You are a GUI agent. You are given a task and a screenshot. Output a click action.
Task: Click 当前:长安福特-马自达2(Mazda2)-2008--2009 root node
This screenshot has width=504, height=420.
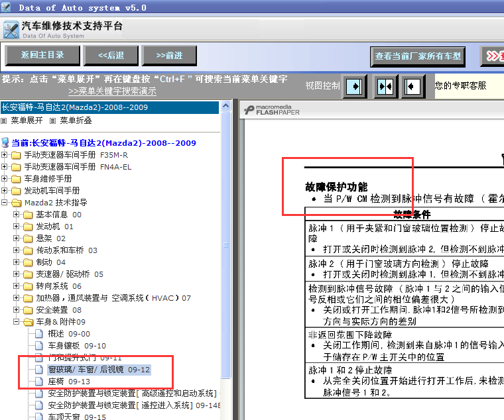pos(103,143)
